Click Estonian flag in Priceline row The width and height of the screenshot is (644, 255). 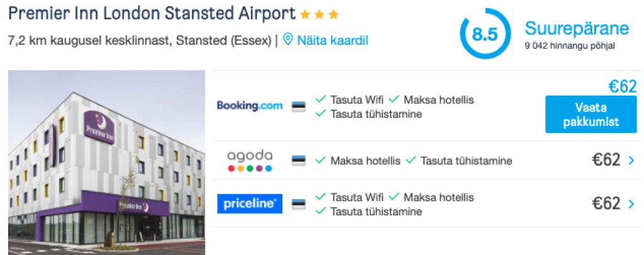[x=299, y=204]
